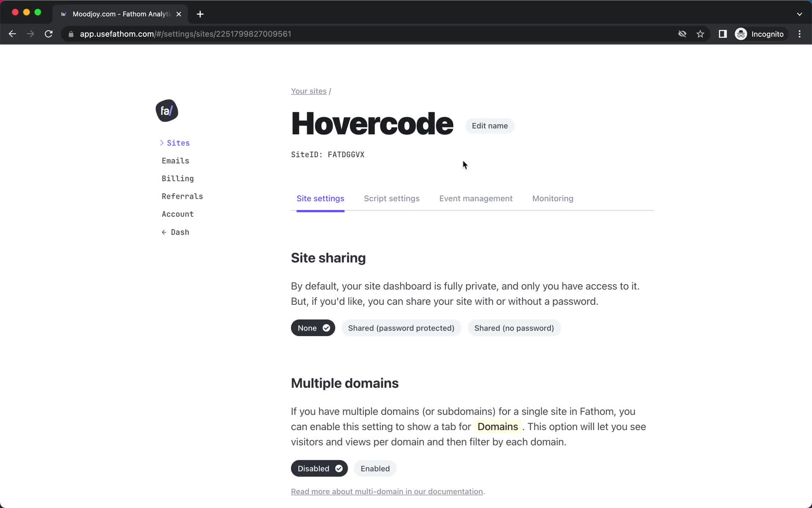Open the Monitoring tab
Screen dimensions: 812x508
pyautogui.click(x=552, y=199)
